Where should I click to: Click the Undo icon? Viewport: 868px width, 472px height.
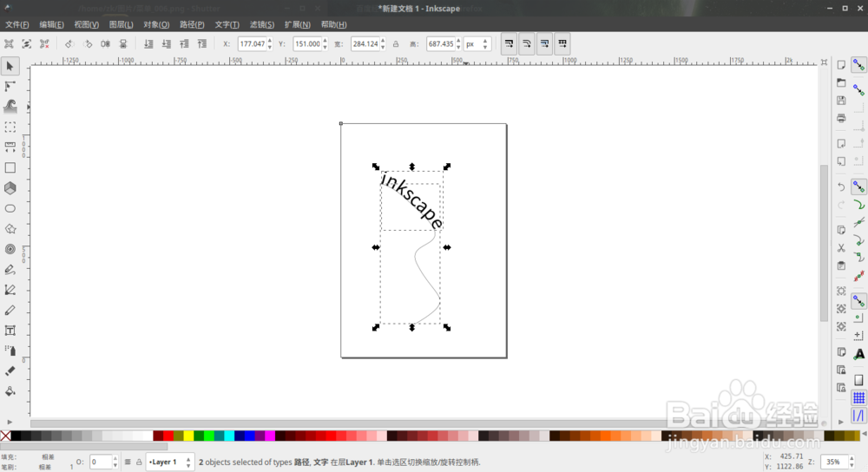pyautogui.click(x=841, y=187)
